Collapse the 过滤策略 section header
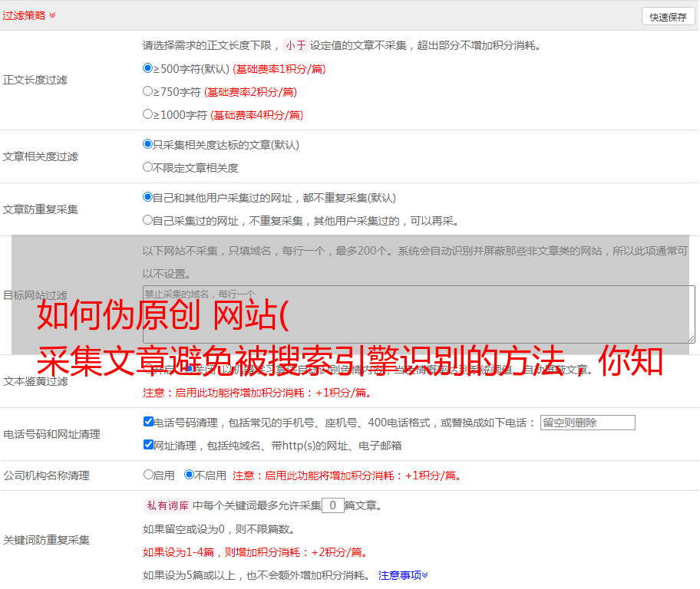Screen dimensions: 700x589 (29, 15)
